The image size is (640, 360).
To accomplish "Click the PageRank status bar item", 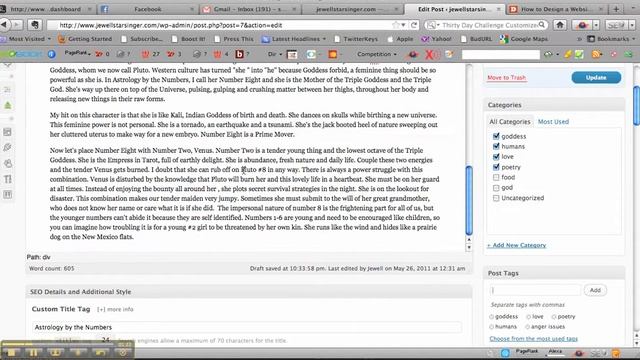I will pyautogui.click(x=527, y=351).
